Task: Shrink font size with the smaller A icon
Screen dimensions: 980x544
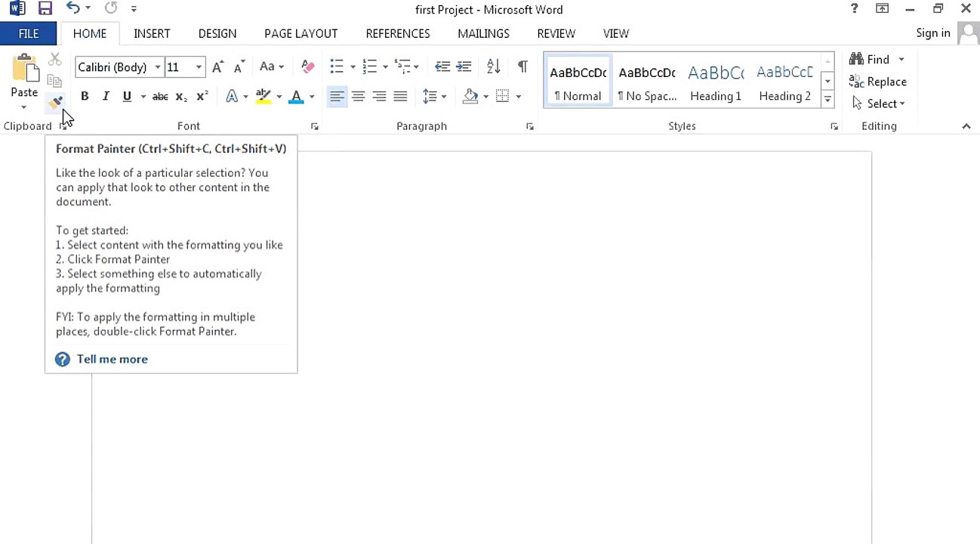Action: coord(239,66)
